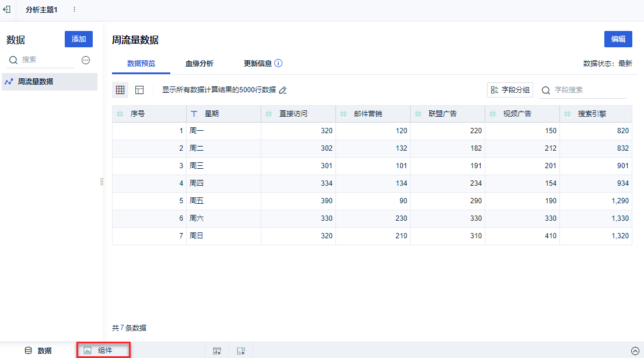Click the number type icon on 序号 column
Image resolution: width=644 pixels, height=358 pixels.
click(x=120, y=114)
